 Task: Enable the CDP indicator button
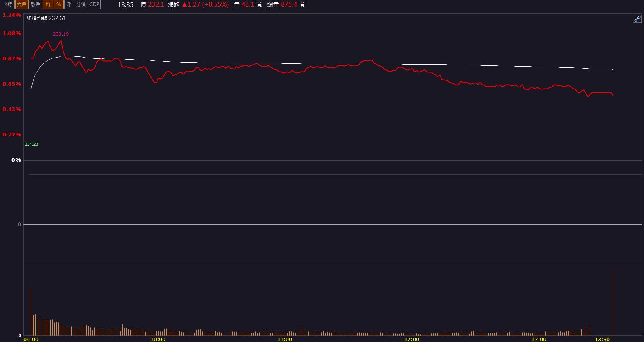coord(94,4)
